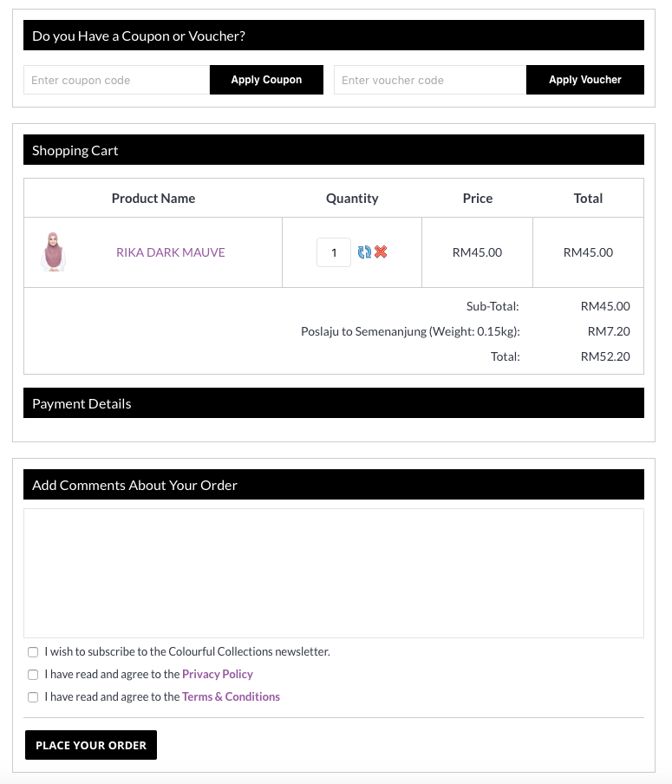Check the Privacy Policy agreement box
This screenshot has height=784, width=672.
coord(33,675)
